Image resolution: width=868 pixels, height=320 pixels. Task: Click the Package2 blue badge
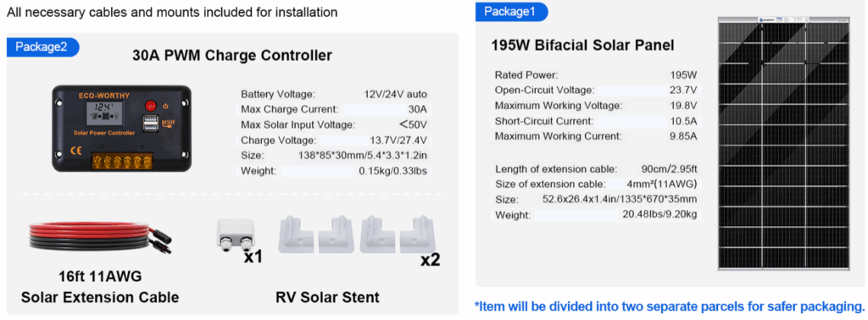(x=42, y=47)
